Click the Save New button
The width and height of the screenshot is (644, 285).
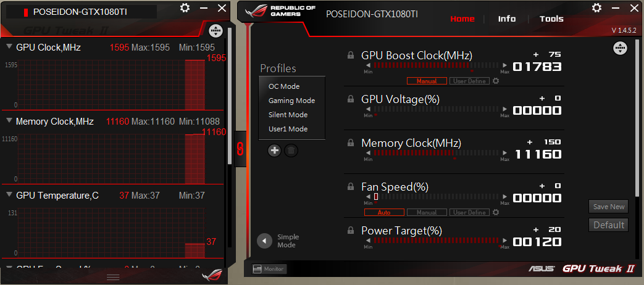(609, 207)
